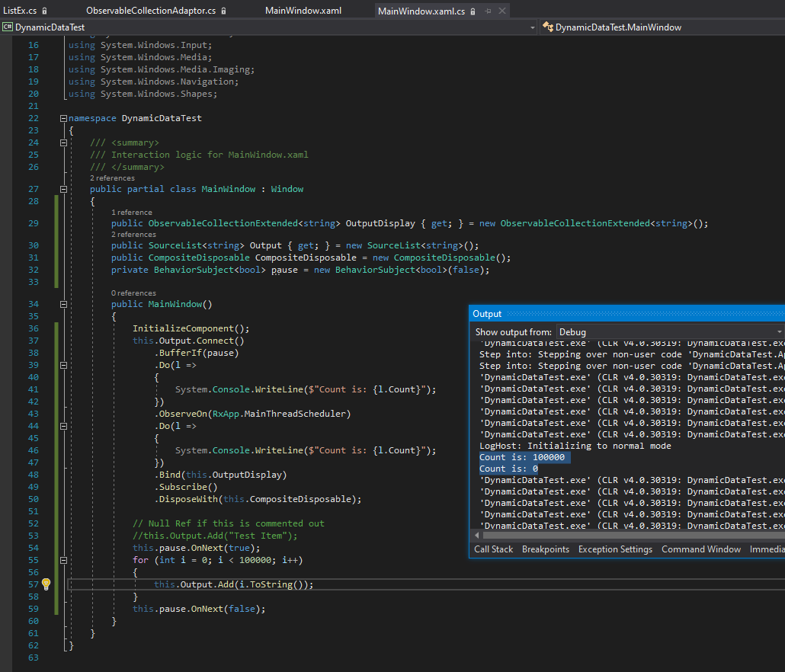Open the Show output from Debug dropdown
This screenshot has height=672, width=785.
(x=671, y=331)
